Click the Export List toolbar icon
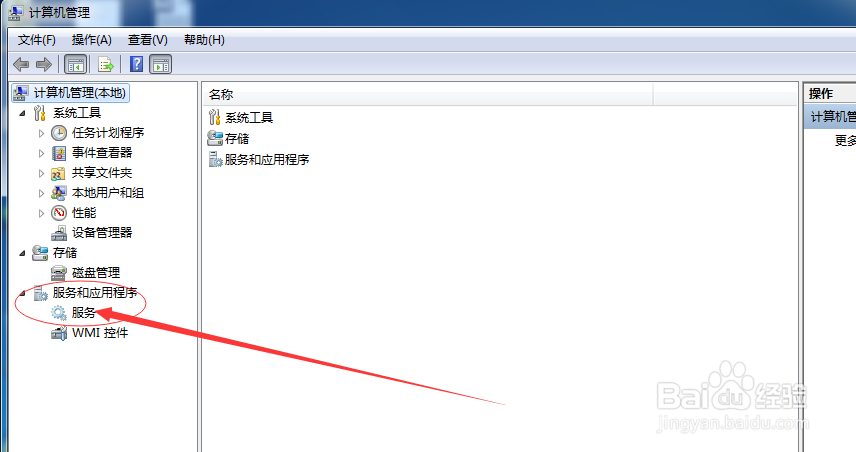Screen dimensions: 856x452 click(105, 64)
